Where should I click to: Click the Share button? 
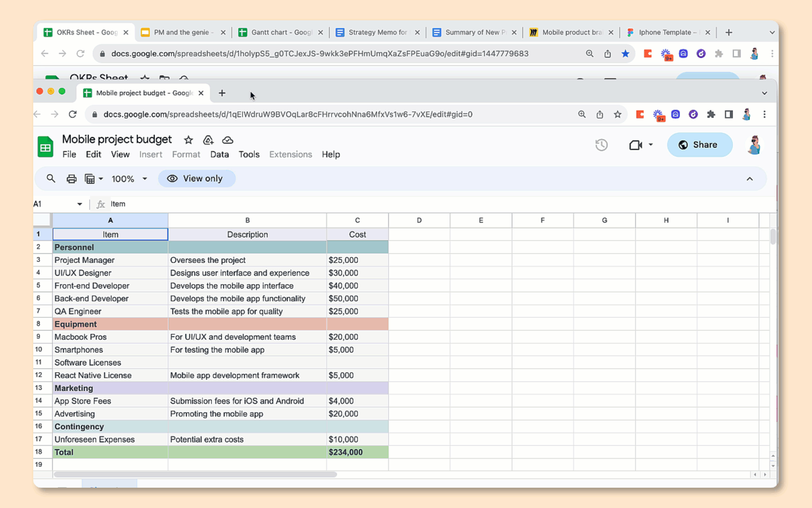pyautogui.click(x=699, y=145)
